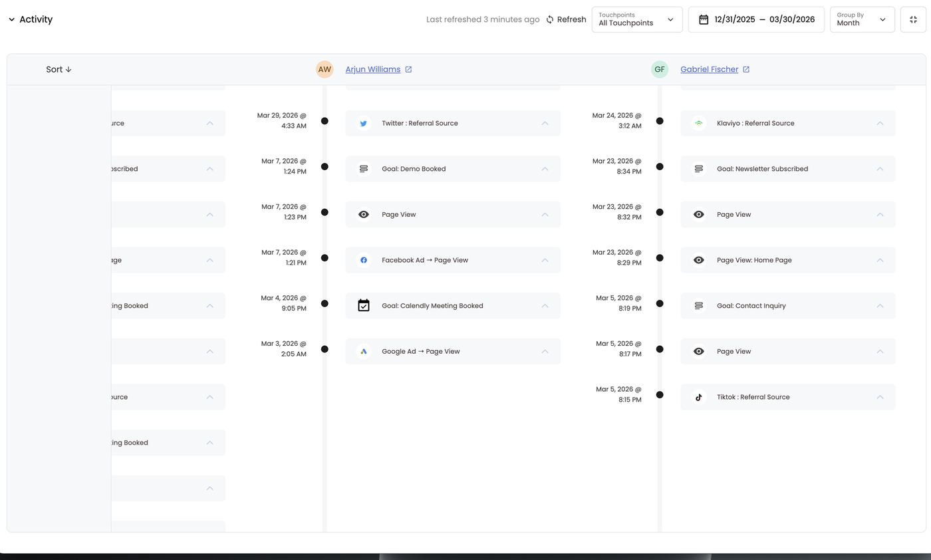This screenshot has height=560, width=931.
Task: Open the calendar icon in the date range picker
Action: click(x=704, y=19)
